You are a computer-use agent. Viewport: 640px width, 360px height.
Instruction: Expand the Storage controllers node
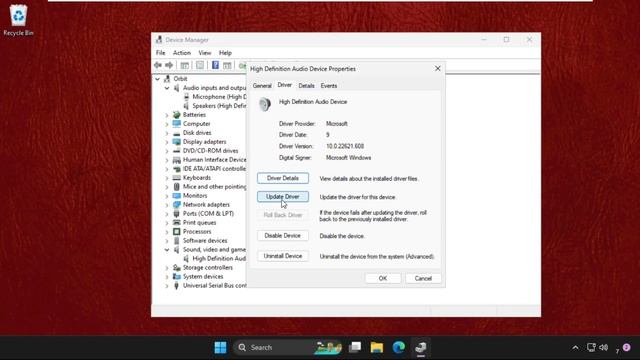pyautogui.click(x=167, y=268)
